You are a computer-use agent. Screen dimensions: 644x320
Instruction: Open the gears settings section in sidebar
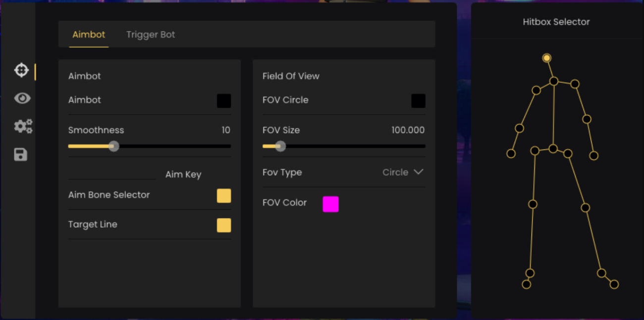click(23, 126)
